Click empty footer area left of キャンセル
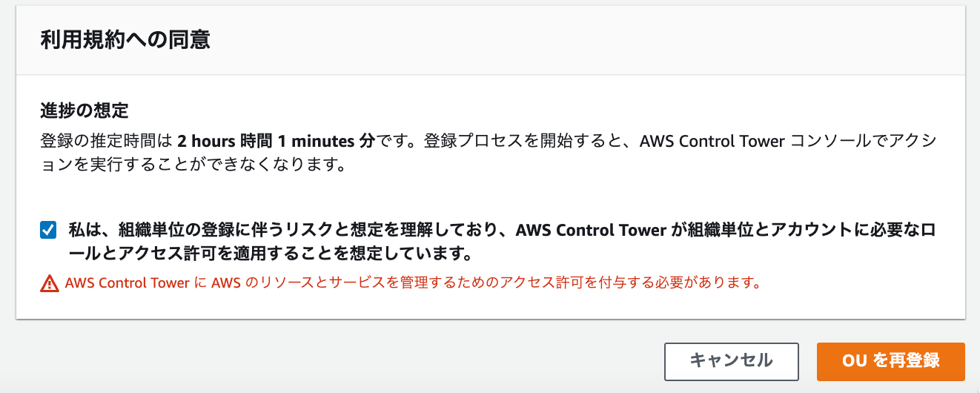Image resolution: width=980 pixels, height=393 pixels. tap(334, 361)
